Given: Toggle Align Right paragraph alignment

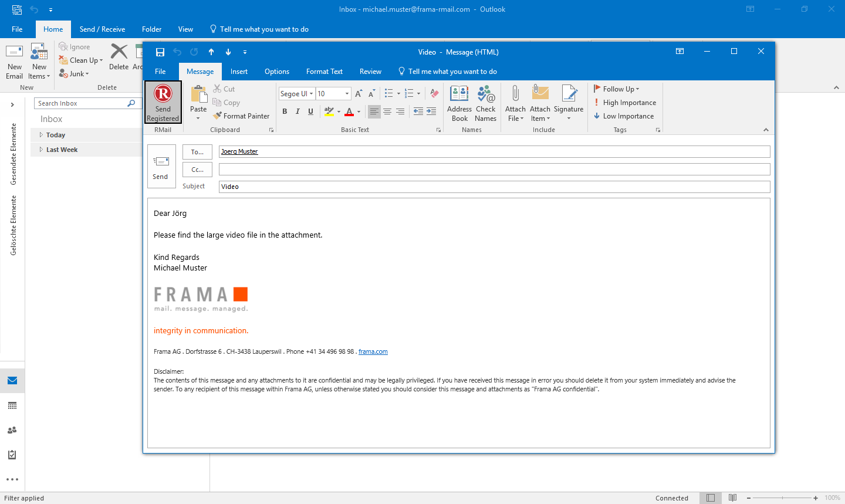Looking at the screenshot, I should 400,111.
